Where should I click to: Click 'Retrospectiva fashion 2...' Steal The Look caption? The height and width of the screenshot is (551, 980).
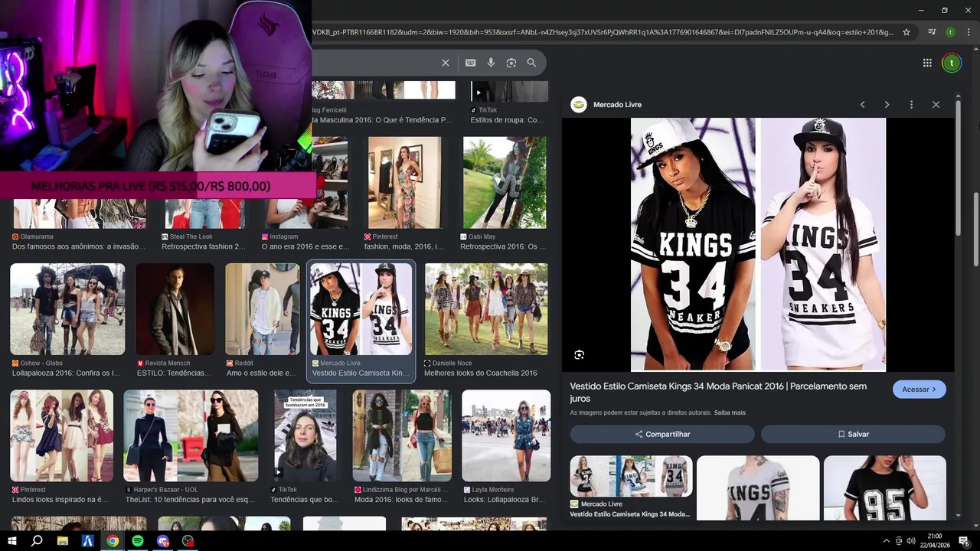[204, 246]
